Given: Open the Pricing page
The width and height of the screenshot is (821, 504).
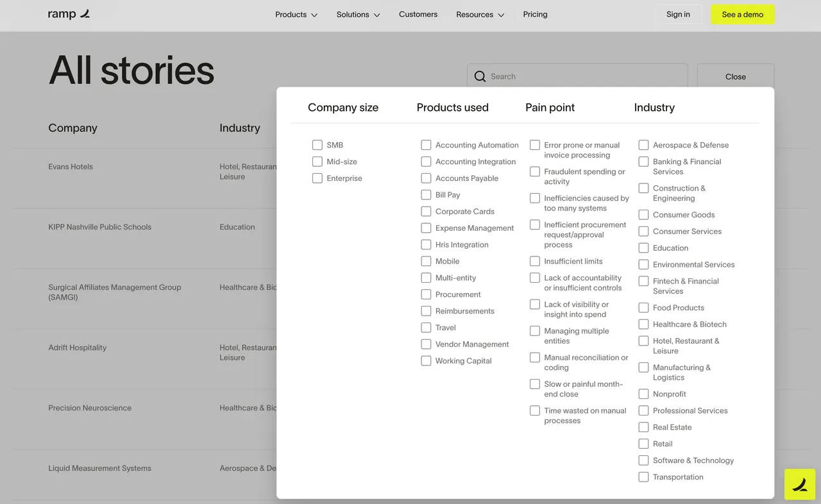Looking at the screenshot, I should (535, 14).
